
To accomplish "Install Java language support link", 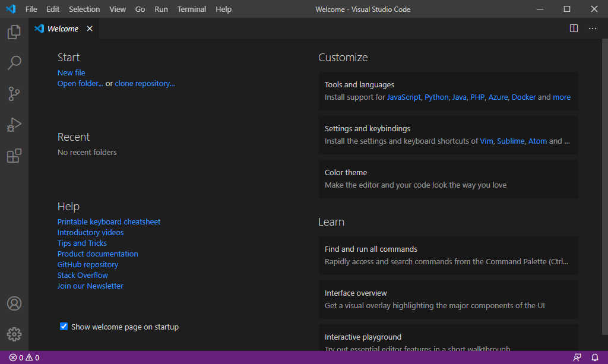I will tap(459, 97).
